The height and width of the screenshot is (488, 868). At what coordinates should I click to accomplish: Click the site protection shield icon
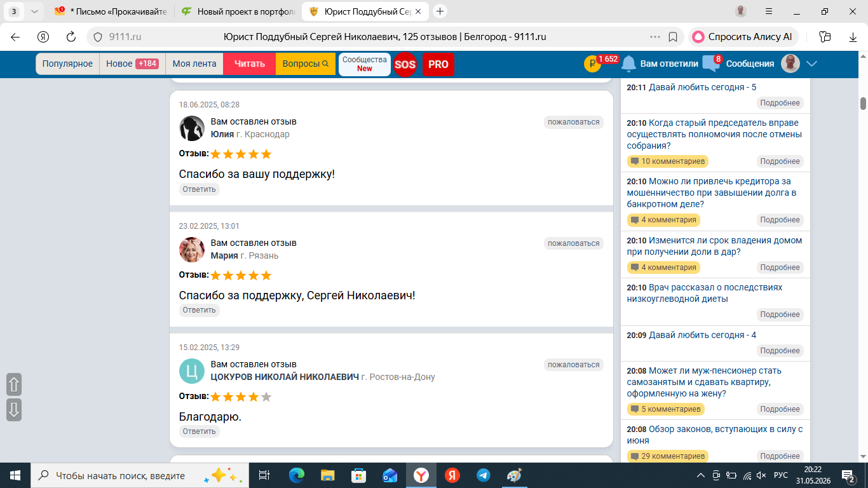98,37
